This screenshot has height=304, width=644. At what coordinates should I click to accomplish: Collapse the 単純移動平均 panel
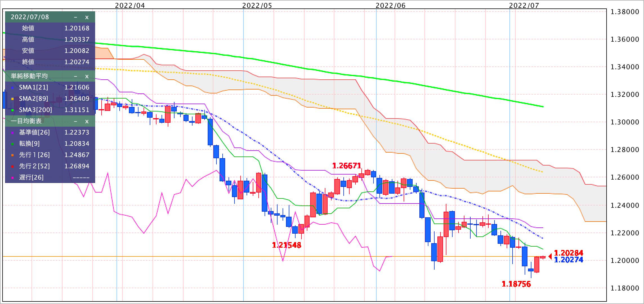75,76
